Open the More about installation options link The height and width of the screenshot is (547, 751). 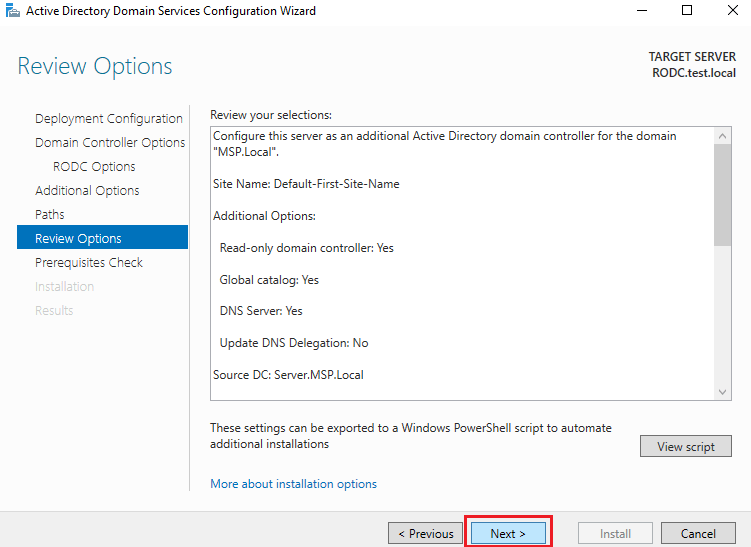(x=293, y=484)
